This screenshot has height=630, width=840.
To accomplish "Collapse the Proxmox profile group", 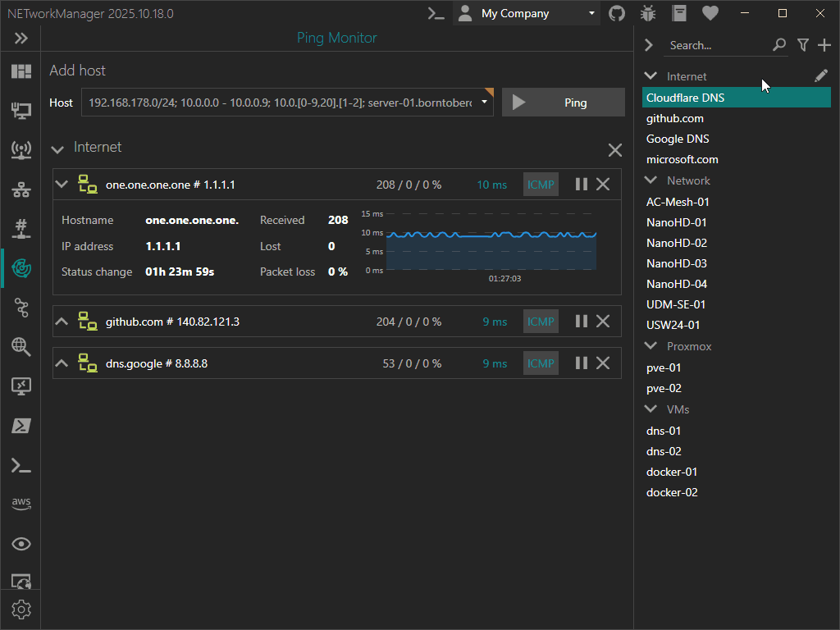I will click(651, 346).
